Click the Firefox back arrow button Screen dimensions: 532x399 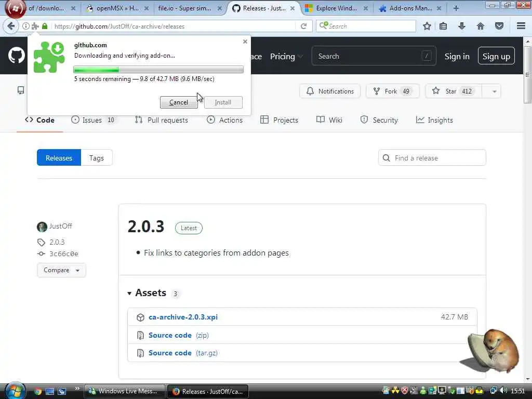11,26
